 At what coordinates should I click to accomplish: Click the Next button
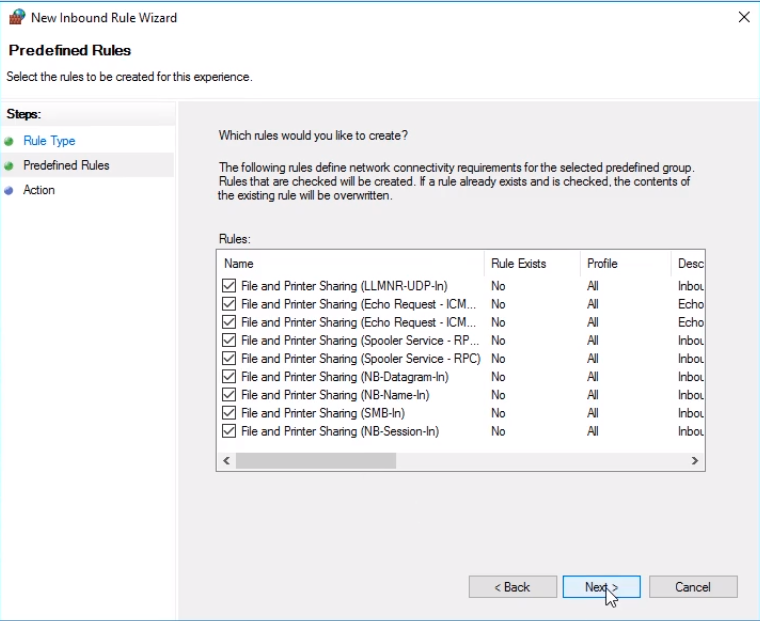(x=602, y=587)
